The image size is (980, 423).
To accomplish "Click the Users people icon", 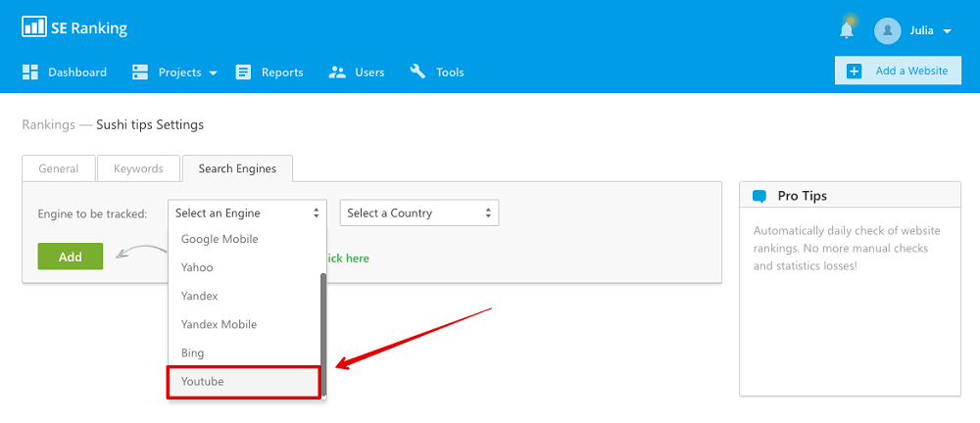I will [x=338, y=72].
